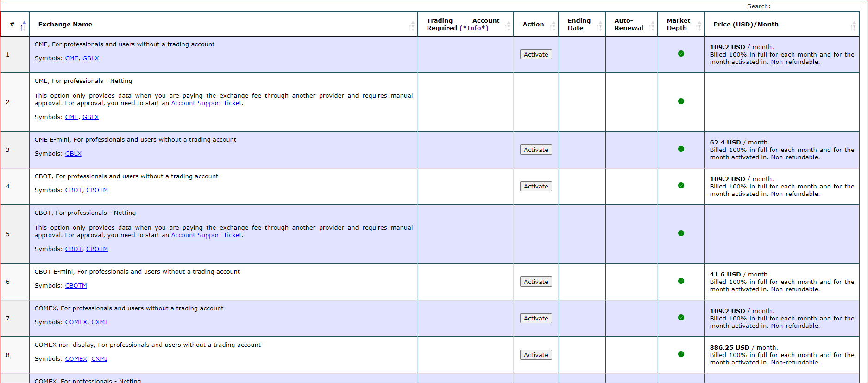Open the CBOTM symbol link in row 5
868x383 pixels.
[x=97, y=249]
